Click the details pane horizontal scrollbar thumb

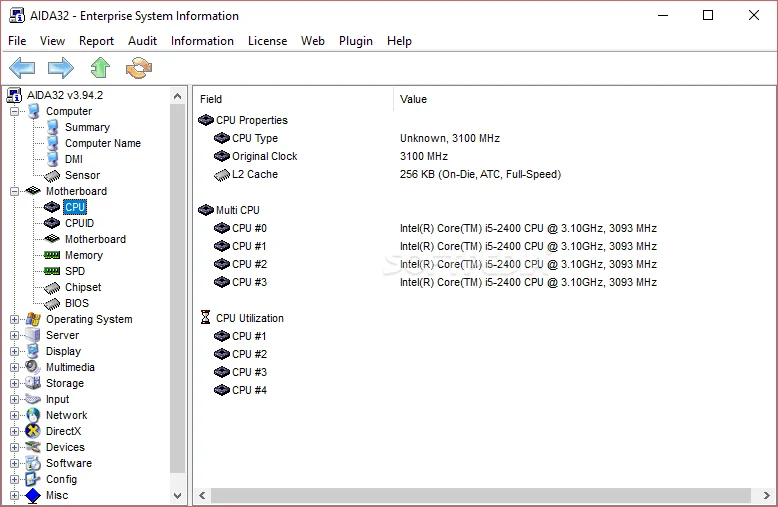pyautogui.click(x=481, y=495)
